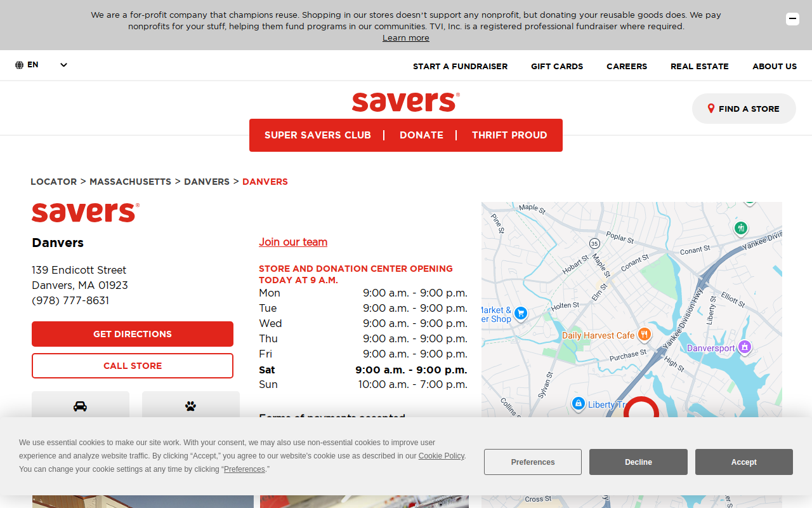Screen dimensions: 812x508
Task: Open Start a Fundraiser menu item
Action: (x=460, y=66)
